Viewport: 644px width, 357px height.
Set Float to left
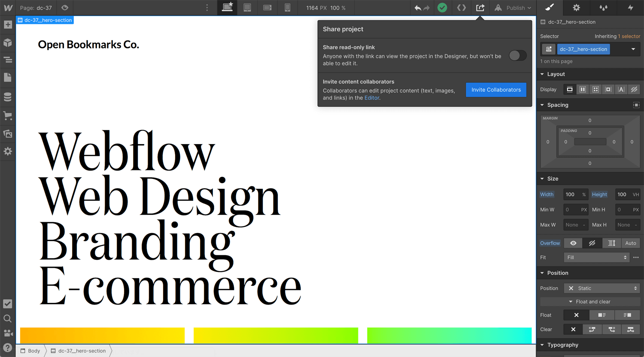602,315
